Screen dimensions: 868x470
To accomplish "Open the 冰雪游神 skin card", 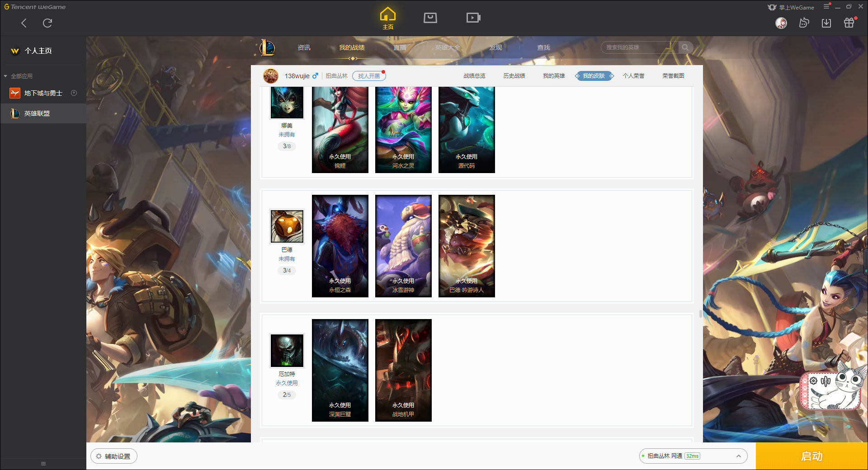I will coord(403,246).
